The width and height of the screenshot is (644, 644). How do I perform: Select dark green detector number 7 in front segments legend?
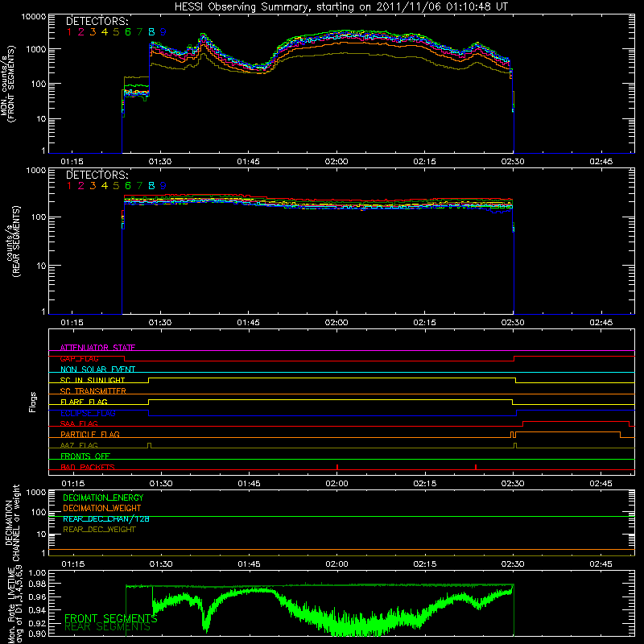[139, 32]
